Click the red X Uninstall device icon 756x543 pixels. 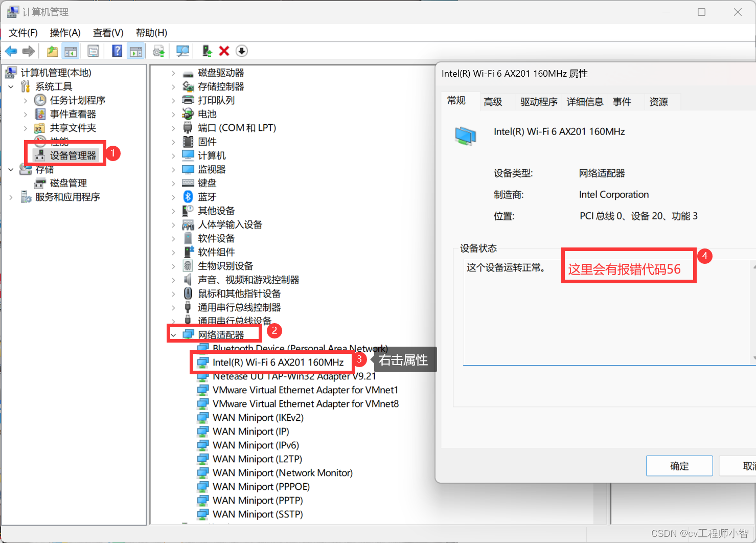[224, 51]
